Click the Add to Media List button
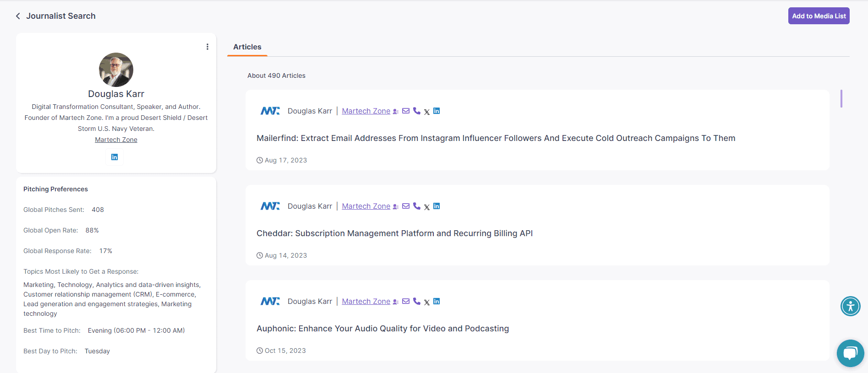Screen dimensions: 868x373 [x=819, y=16]
